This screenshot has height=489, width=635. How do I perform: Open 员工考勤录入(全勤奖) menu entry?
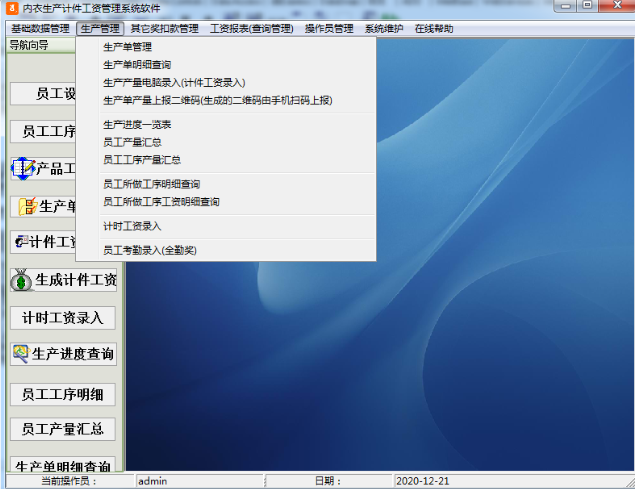point(226,250)
